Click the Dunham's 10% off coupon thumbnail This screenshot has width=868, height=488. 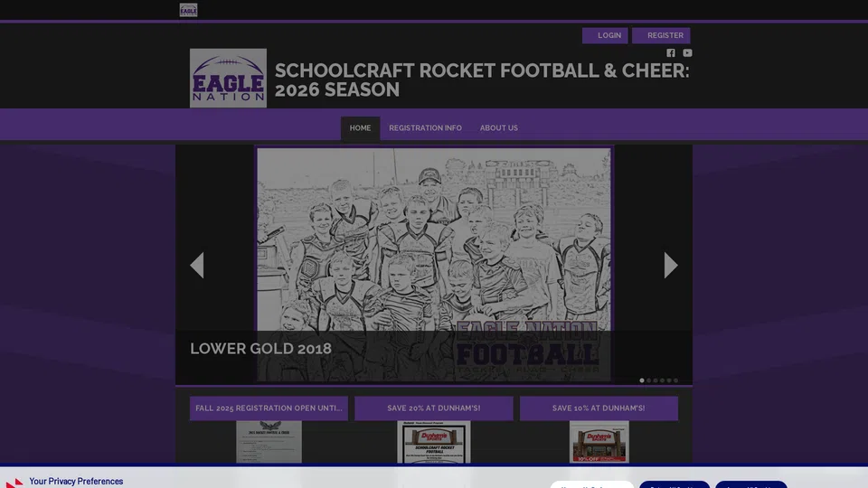tap(599, 442)
